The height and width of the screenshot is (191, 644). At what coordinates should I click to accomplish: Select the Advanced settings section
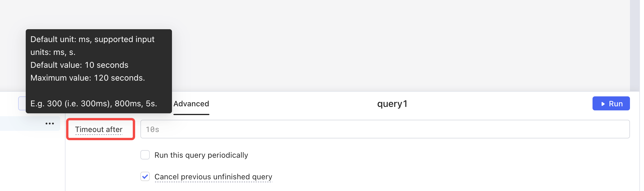pyautogui.click(x=191, y=104)
